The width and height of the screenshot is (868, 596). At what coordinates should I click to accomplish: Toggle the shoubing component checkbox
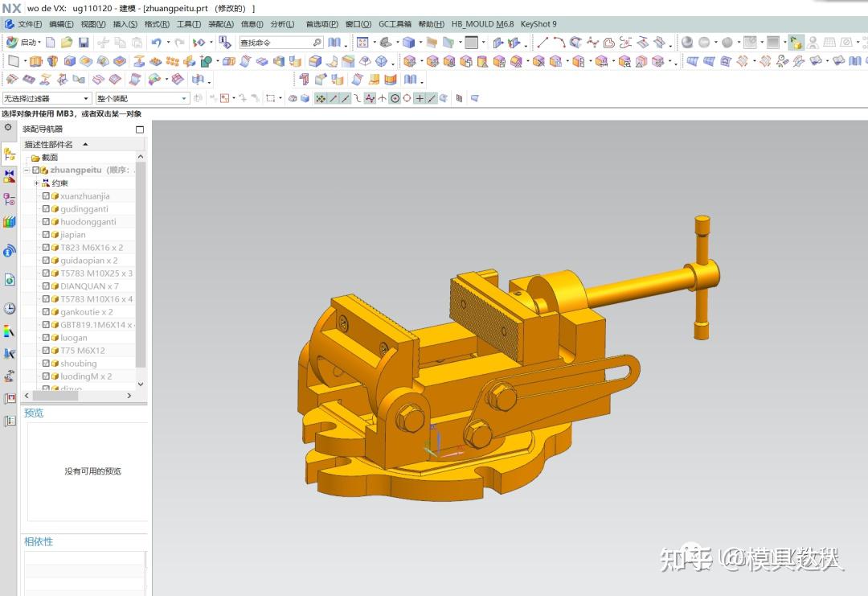(46, 364)
